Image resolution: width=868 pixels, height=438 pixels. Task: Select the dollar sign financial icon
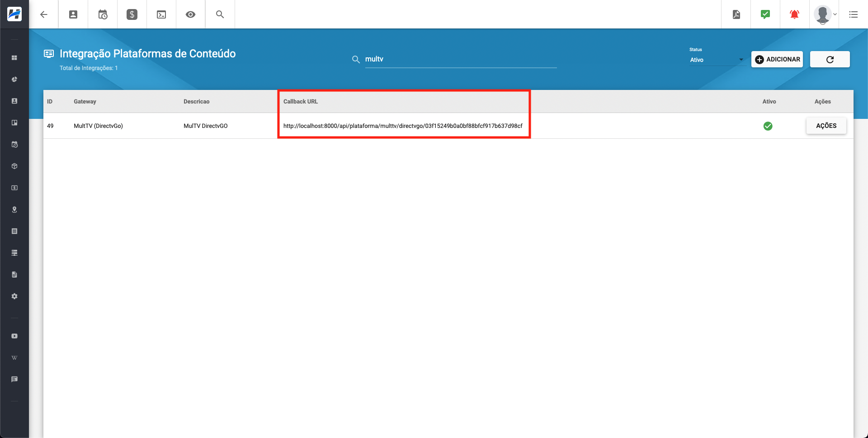(x=132, y=14)
